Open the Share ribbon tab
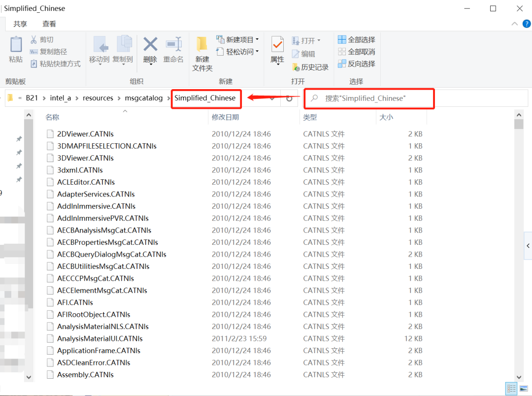The image size is (532, 396). [20, 24]
